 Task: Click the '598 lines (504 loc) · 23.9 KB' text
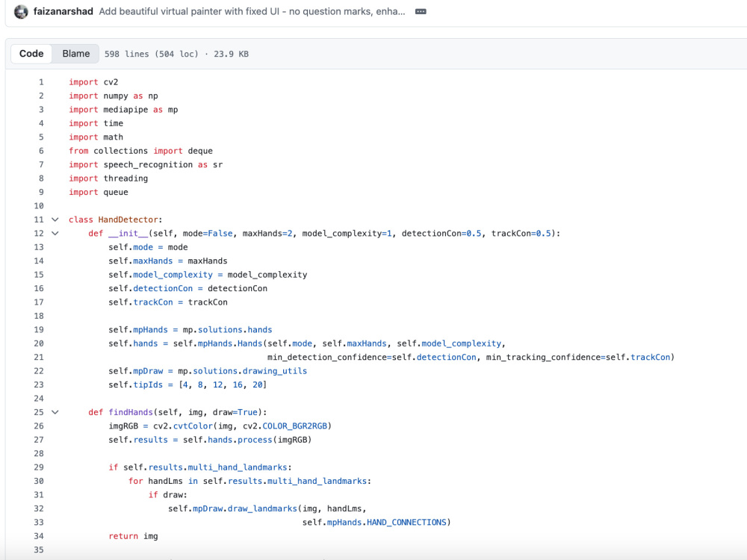[176, 54]
